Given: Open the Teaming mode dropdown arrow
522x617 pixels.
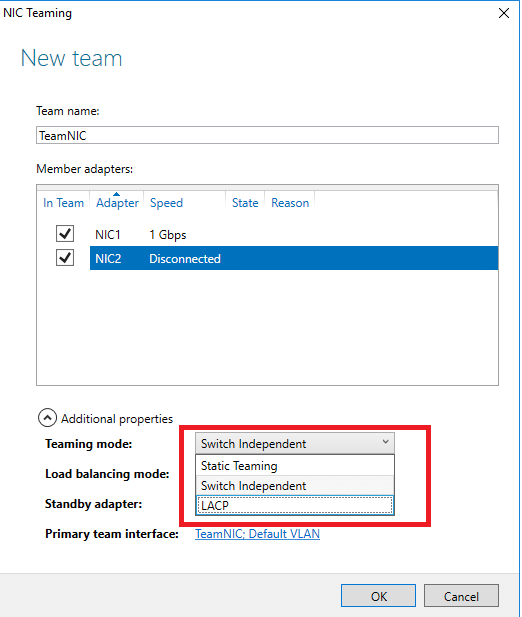Looking at the screenshot, I should 386,442.
